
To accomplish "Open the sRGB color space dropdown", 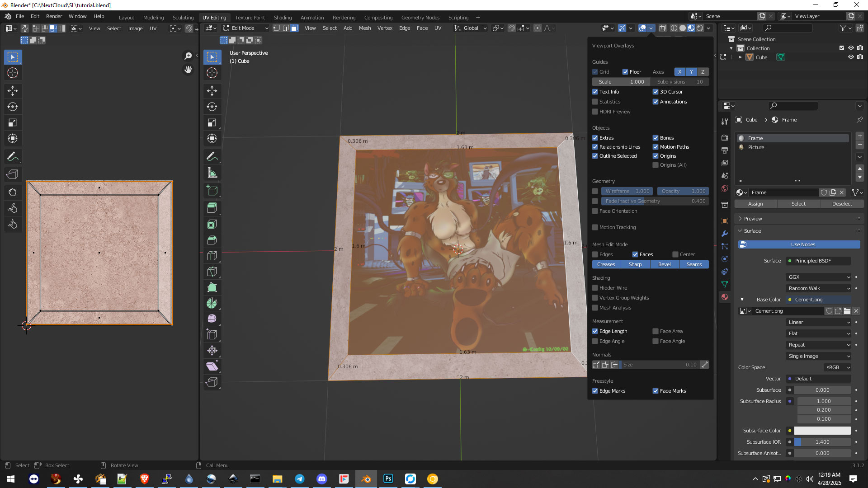I will point(837,367).
